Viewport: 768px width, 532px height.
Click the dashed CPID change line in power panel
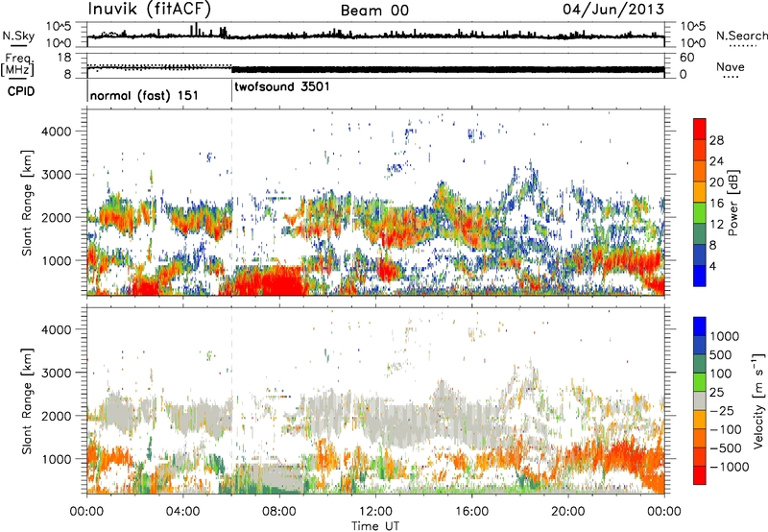231,202
